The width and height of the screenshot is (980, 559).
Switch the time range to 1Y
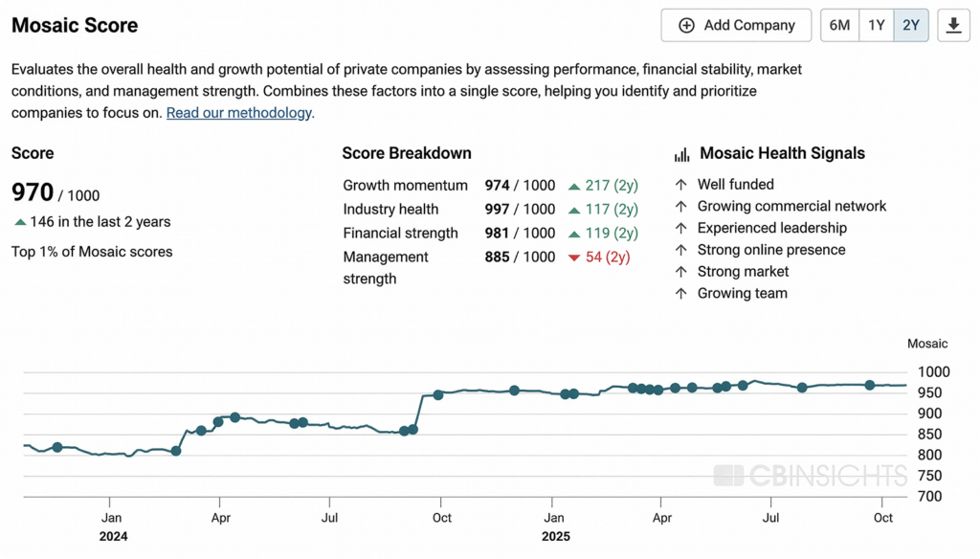876,26
